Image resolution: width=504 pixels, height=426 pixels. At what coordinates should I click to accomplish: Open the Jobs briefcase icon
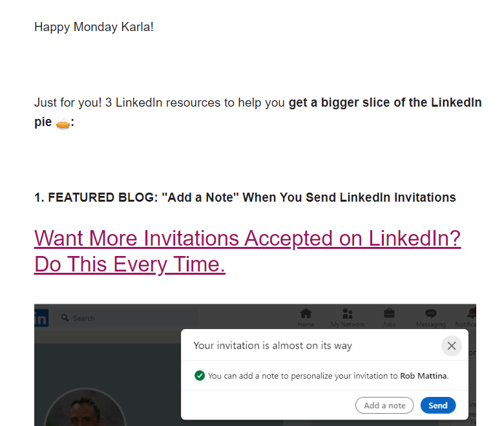[389, 317]
